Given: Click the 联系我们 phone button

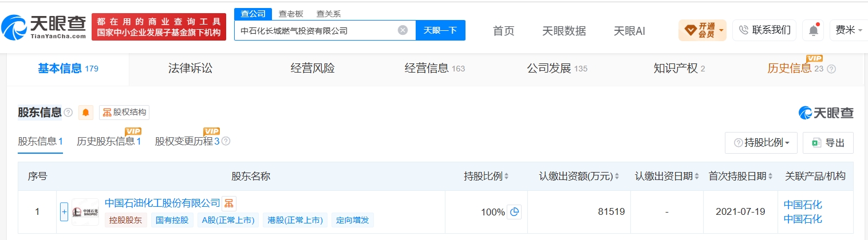Looking at the screenshot, I should pos(764,30).
